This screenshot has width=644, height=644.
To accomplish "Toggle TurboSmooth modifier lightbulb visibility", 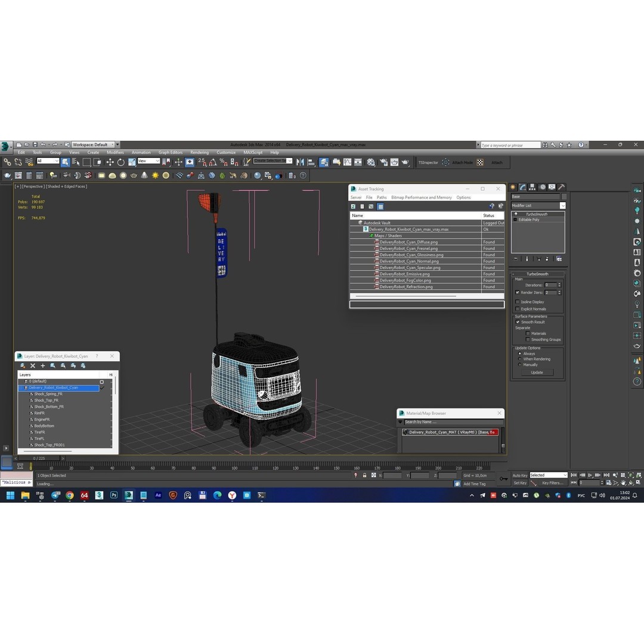I will point(516,214).
